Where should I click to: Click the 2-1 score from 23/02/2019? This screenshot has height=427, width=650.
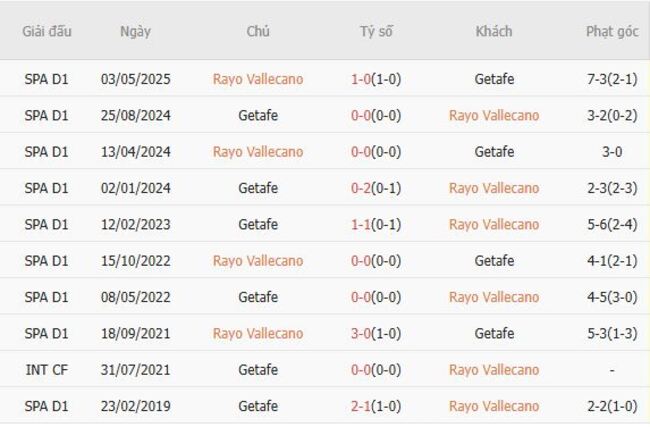(x=376, y=406)
